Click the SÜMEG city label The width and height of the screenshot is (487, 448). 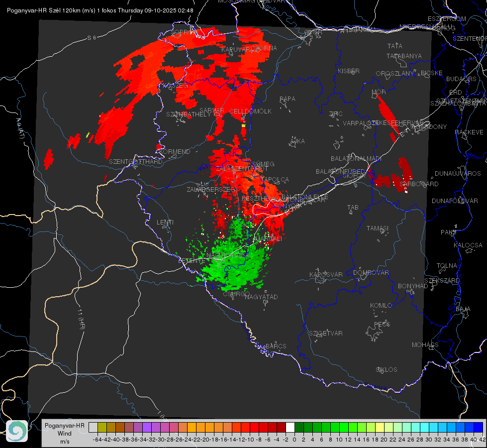(x=263, y=164)
